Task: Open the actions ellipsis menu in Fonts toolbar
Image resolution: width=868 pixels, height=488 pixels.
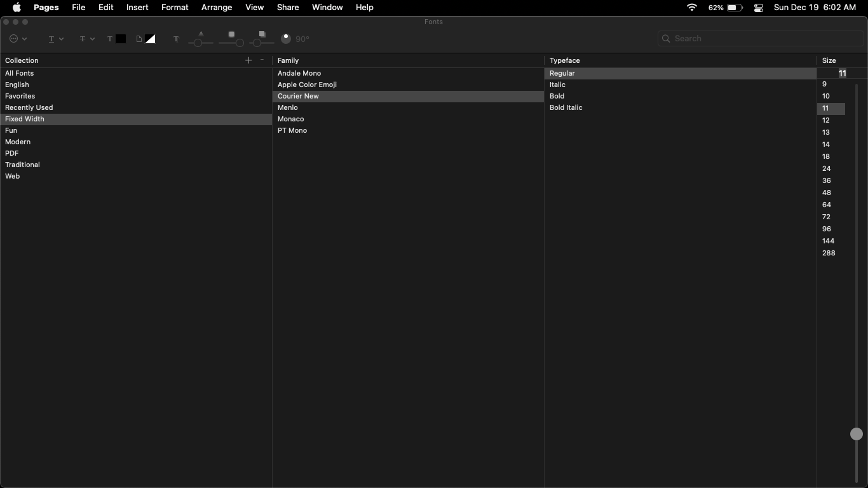Action: (18, 39)
